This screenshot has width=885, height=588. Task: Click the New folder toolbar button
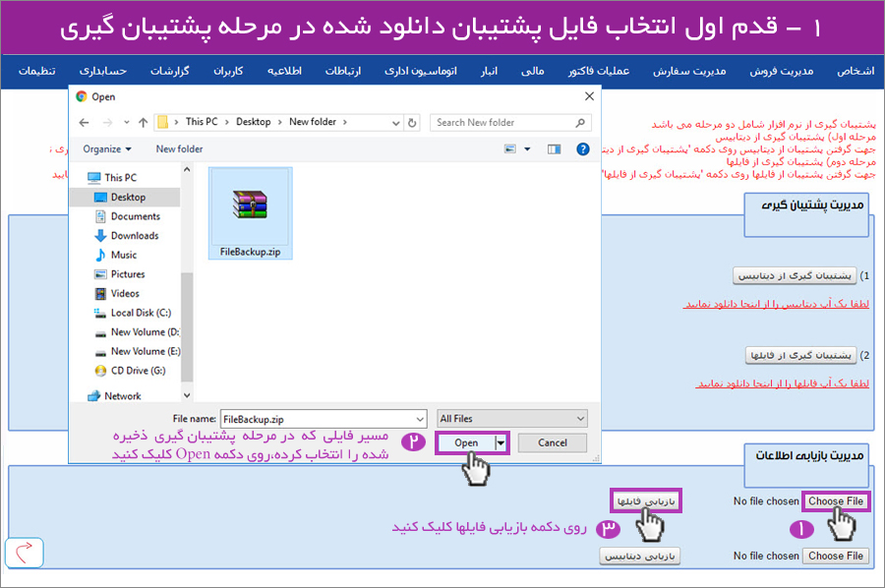tap(180, 149)
